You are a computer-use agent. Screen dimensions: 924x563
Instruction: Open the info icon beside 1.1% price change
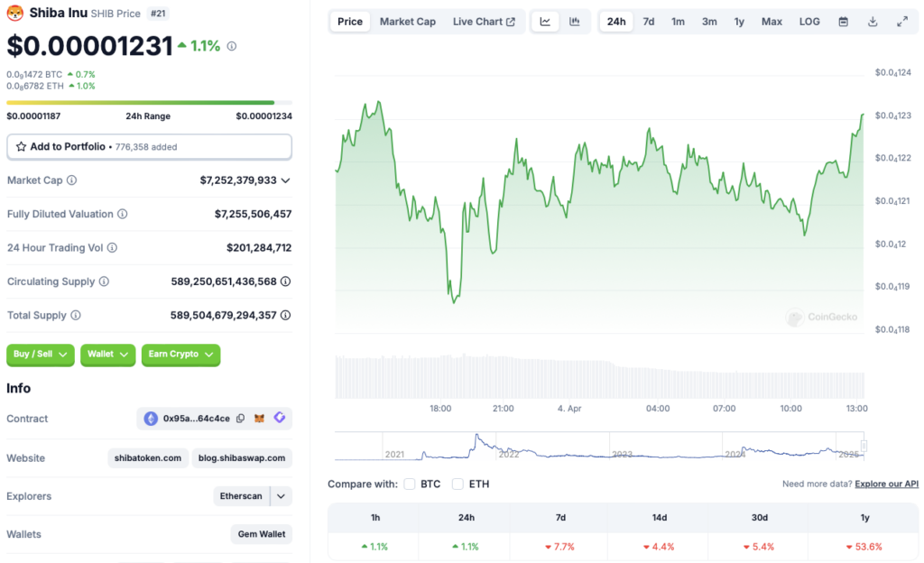232,46
